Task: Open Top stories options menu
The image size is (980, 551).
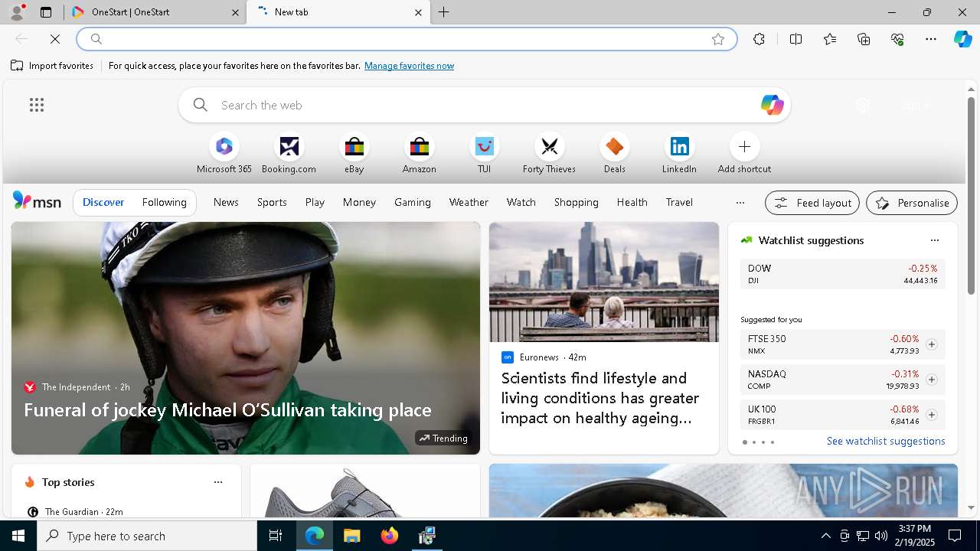Action: point(218,482)
